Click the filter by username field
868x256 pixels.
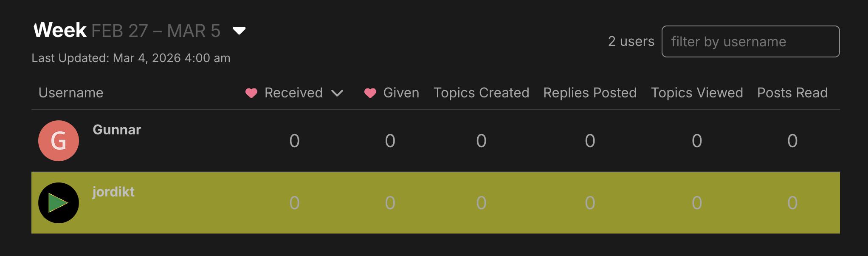pos(750,42)
